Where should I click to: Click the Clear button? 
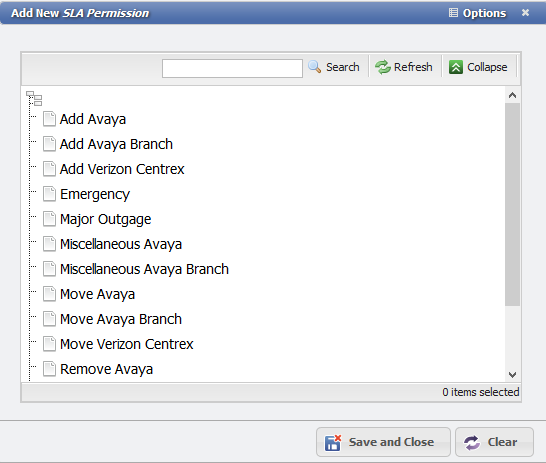(494, 442)
